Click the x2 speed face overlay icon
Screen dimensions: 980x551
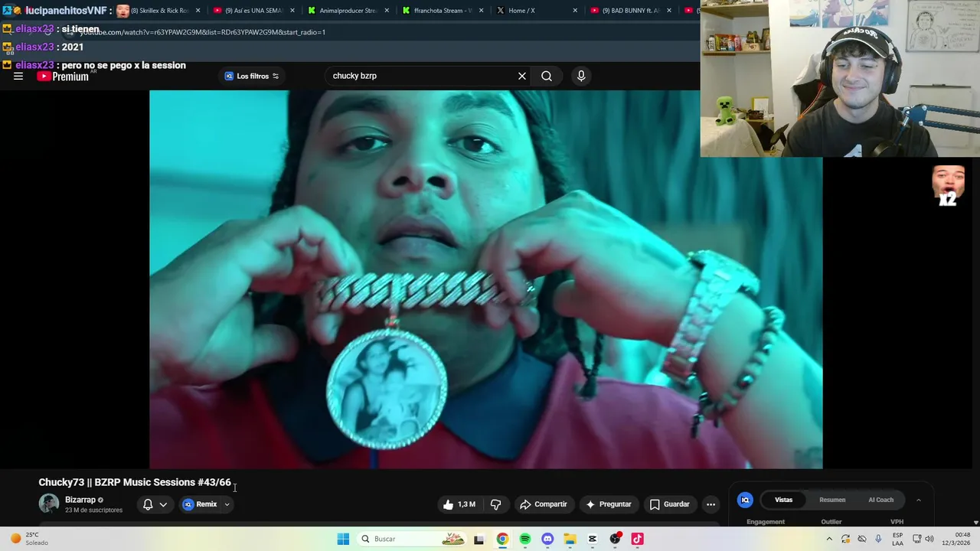[948, 186]
